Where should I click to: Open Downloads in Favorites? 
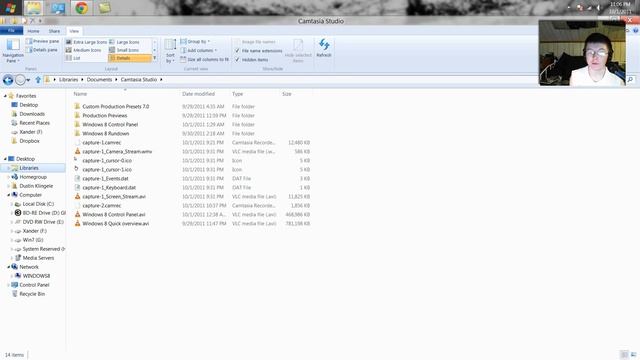coord(32,114)
